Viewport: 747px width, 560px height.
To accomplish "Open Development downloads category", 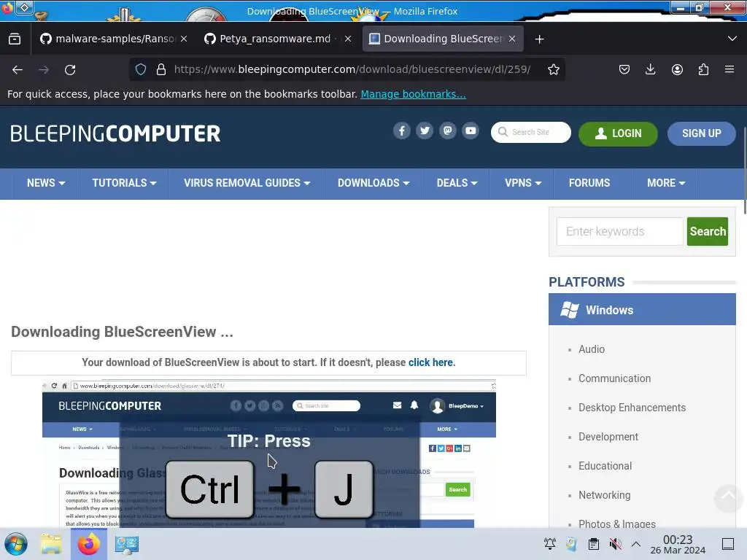I will click(608, 437).
